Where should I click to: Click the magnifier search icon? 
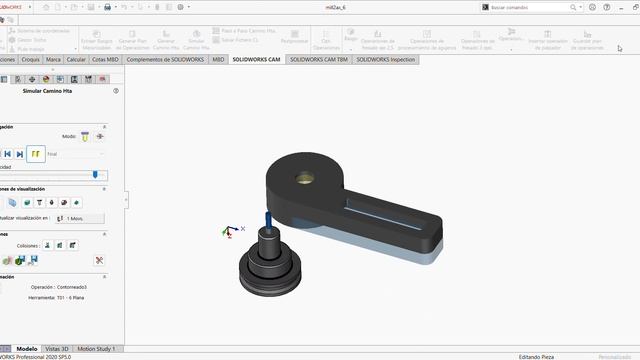point(573,7)
